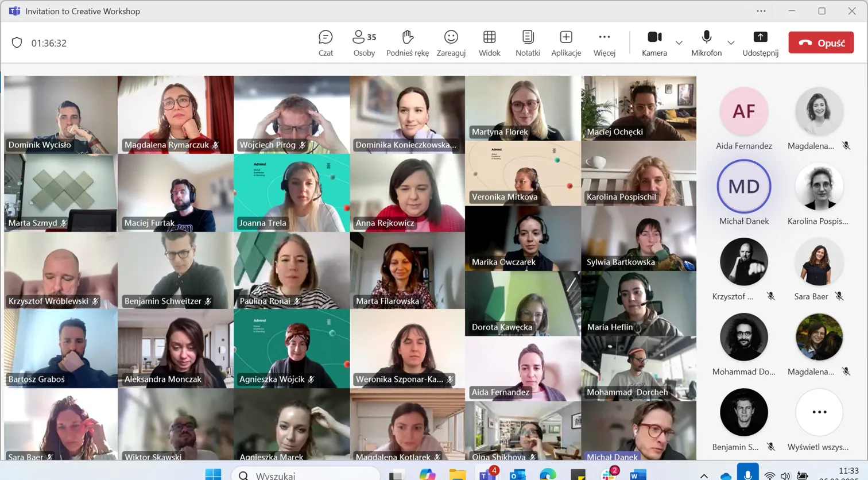
Task: Leave the meeting with Opuść button
Action: 820,43
